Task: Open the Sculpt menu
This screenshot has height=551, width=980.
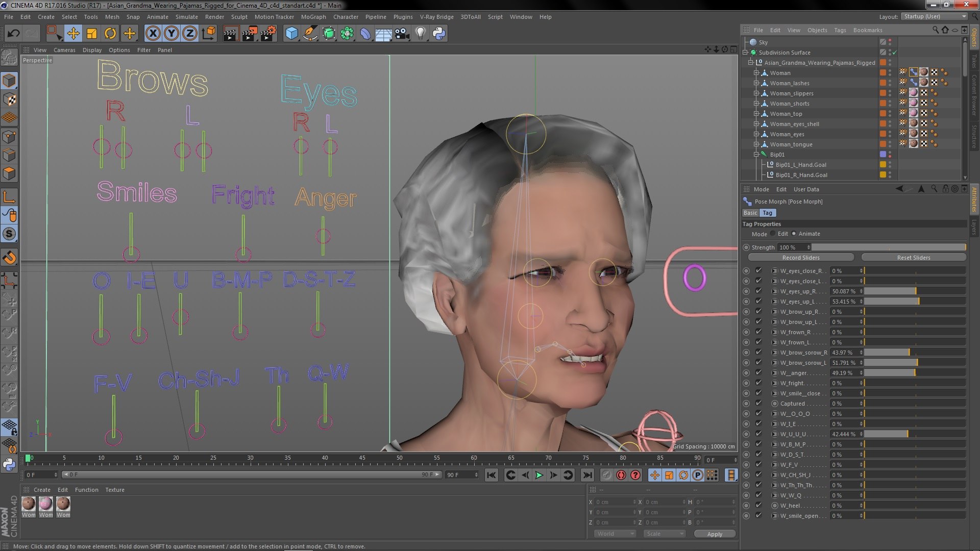Action: tap(239, 17)
